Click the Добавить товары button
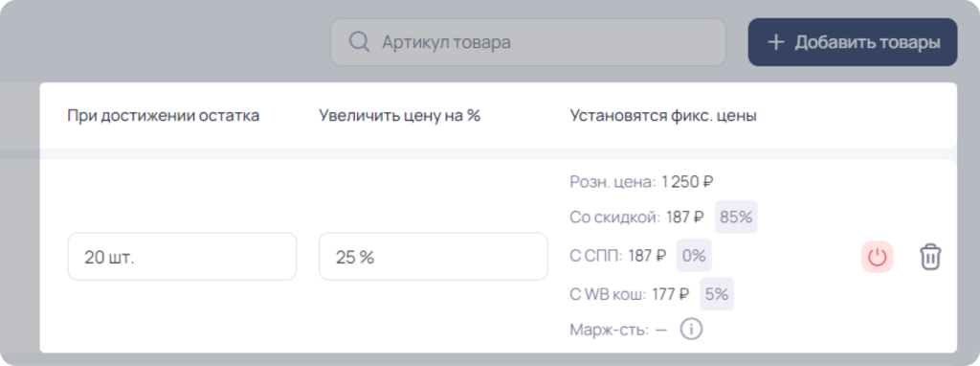The height and width of the screenshot is (366, 980). coord(853,42)
